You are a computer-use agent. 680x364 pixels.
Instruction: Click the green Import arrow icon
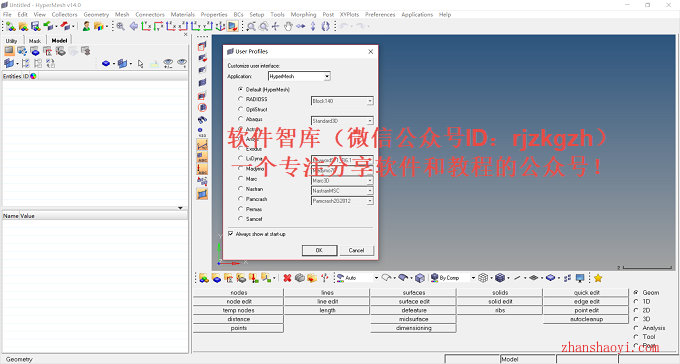click(x=48, y=26)
